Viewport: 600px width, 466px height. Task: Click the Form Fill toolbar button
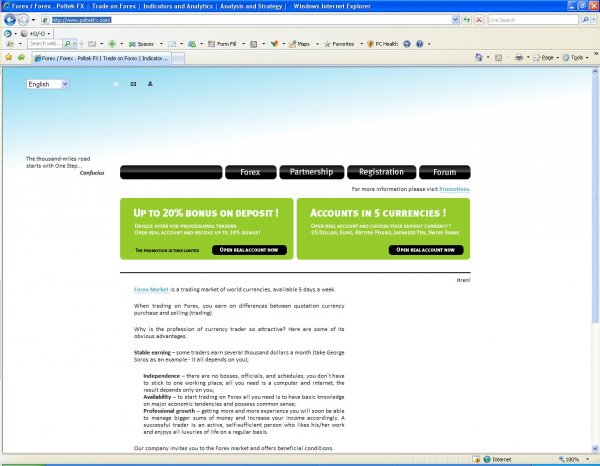[222, 44]
